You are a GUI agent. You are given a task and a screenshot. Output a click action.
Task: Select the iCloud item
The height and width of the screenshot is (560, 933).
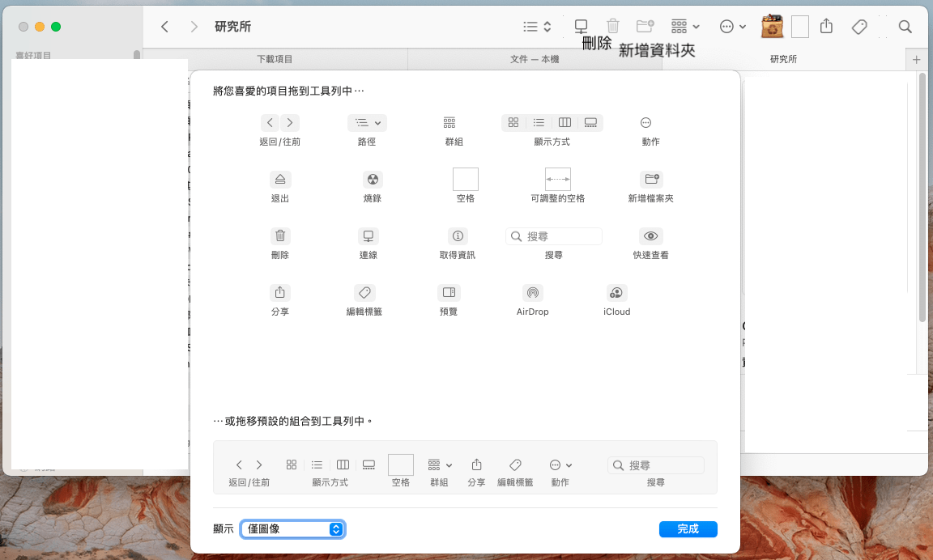tap(616, 300)
